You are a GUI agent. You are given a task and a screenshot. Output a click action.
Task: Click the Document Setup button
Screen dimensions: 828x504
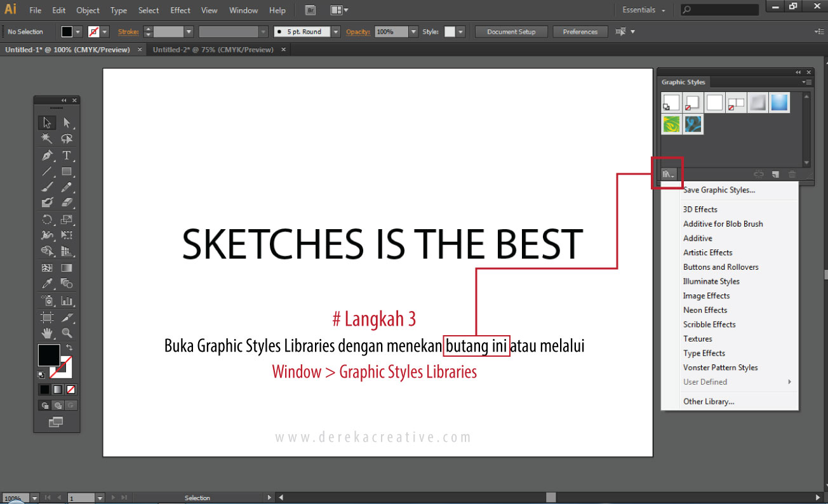[511, 32]
